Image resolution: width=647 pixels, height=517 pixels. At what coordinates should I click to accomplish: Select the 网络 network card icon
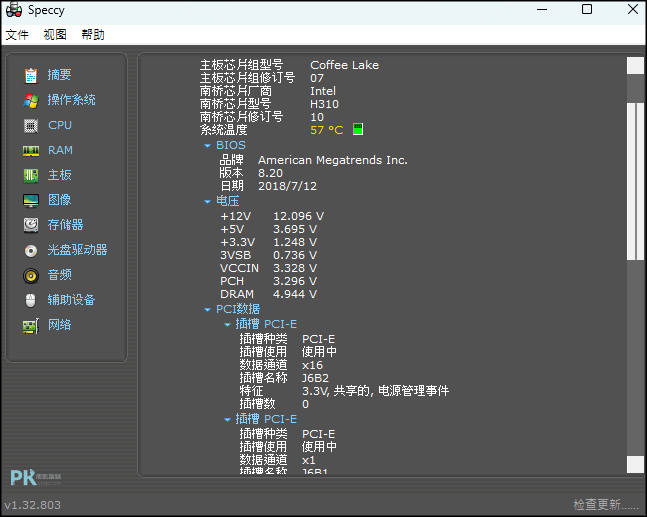31,326
